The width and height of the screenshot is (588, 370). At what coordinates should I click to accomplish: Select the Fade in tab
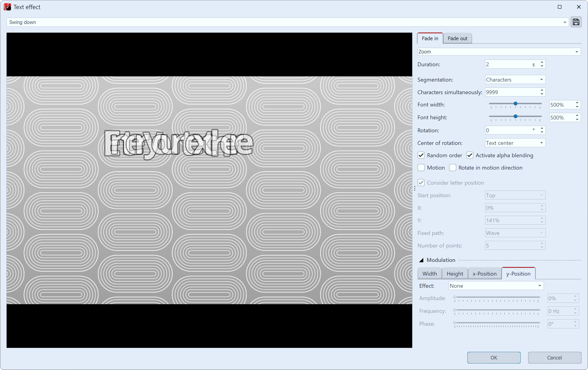430,38
